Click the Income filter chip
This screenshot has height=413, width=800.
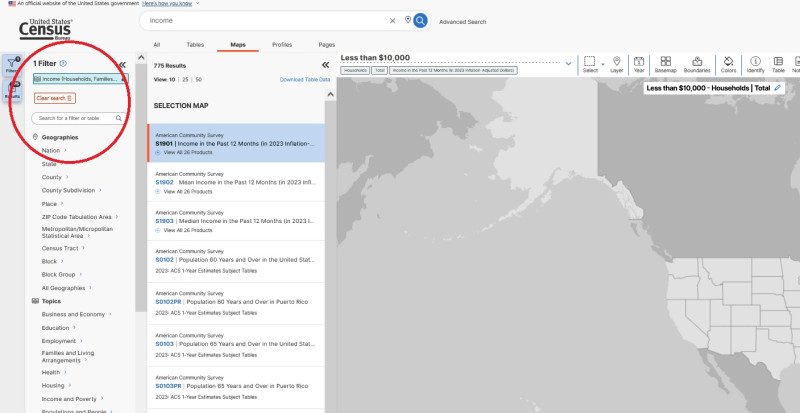click(x=81, y=79)
